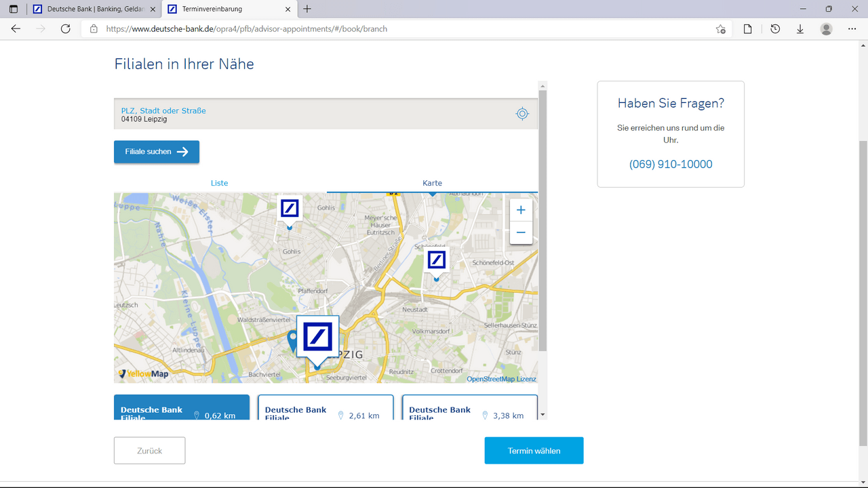868x488 pixels.
Task: Switch to the Karte view tab
Action: (432, 183)
